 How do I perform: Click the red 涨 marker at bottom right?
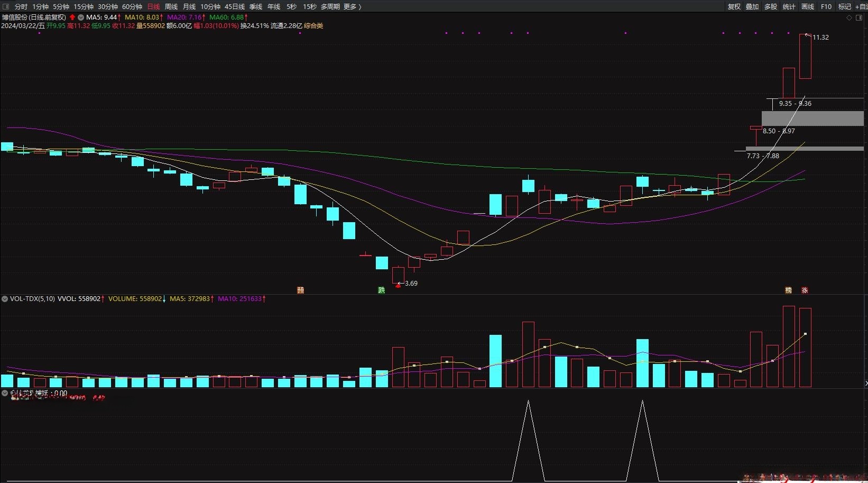tap(805, 290)
